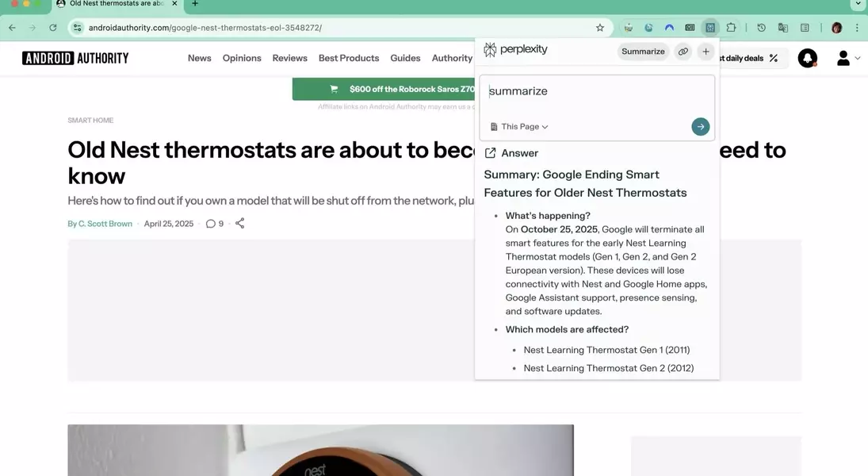Click the percent deals icon

click(x=774, y=58)
